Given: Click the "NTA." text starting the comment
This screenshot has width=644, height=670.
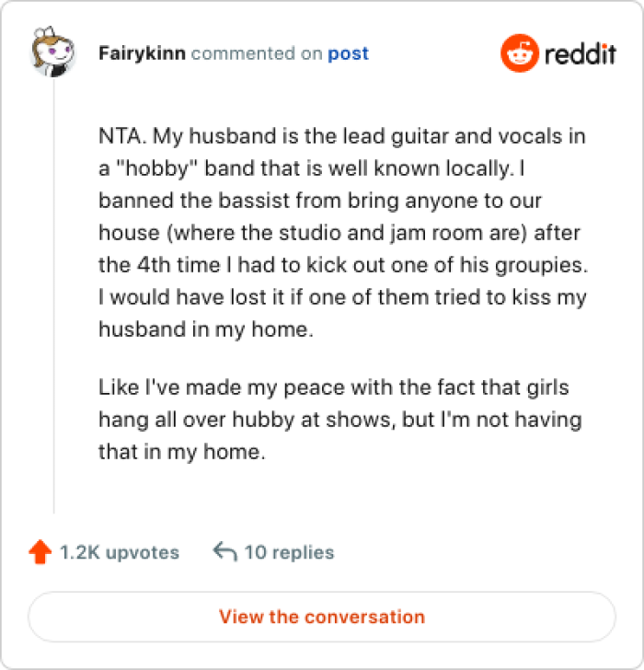Looking at the screenshot, I should pyautogui.click(x=121, y=137).
